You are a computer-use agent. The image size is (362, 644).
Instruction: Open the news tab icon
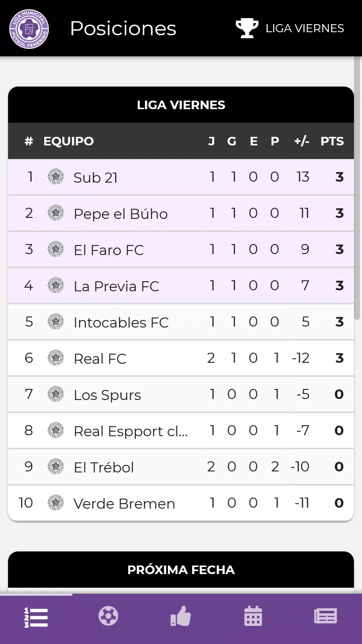pos(325,616)
